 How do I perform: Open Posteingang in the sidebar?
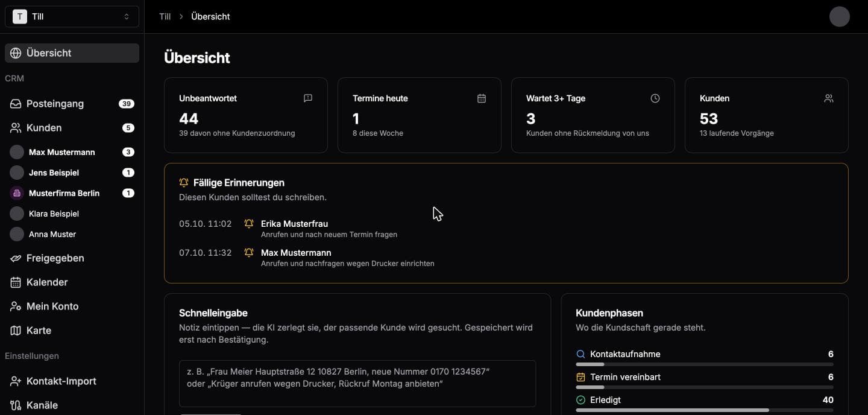(x=72, y=104)
